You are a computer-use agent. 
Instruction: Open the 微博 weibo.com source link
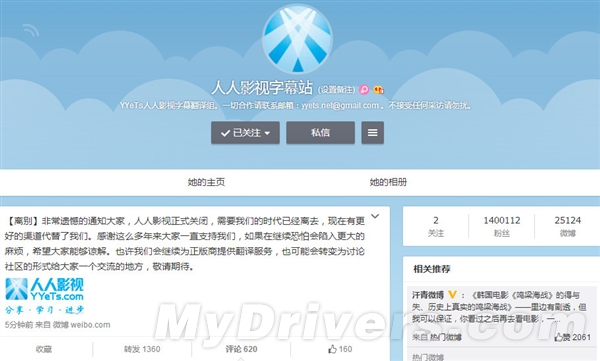pos(82,325)
